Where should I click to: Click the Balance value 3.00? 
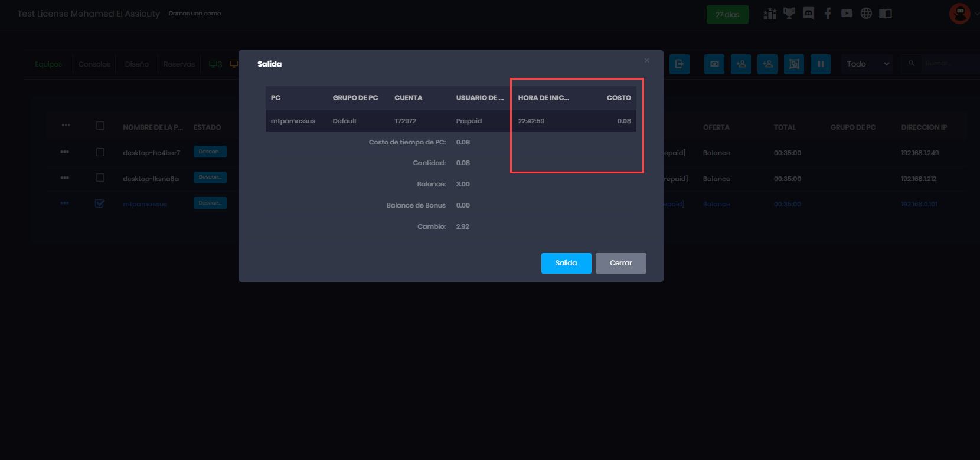463,184
